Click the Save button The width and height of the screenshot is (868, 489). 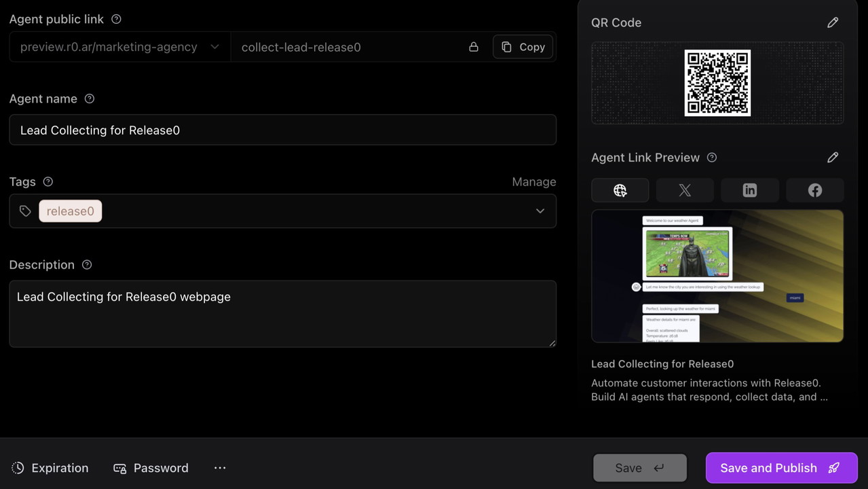pos(640,468)
